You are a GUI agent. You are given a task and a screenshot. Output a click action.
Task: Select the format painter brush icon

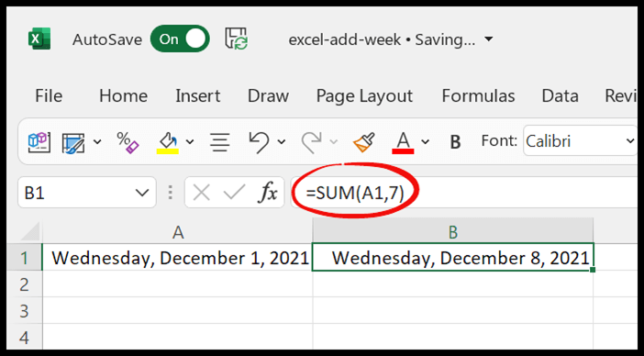(x=364, y=141)
